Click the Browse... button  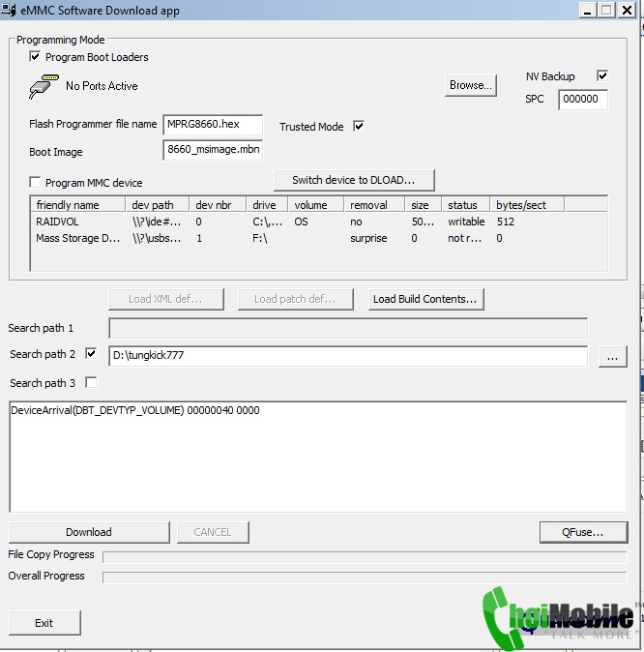coord(470,85)
